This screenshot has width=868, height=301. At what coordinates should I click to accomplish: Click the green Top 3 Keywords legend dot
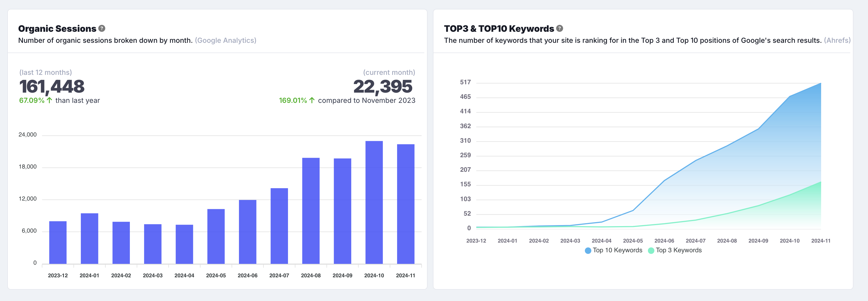pyautogui.click(x=651, y=250)
